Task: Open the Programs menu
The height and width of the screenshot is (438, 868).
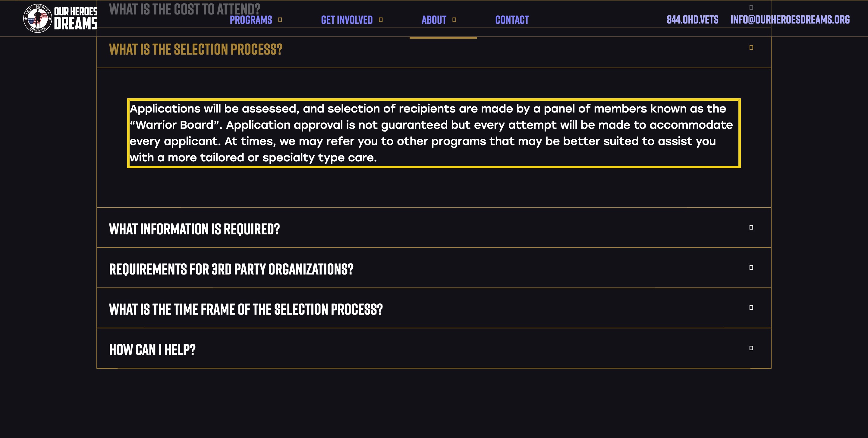Action: (x=251, y=20)
